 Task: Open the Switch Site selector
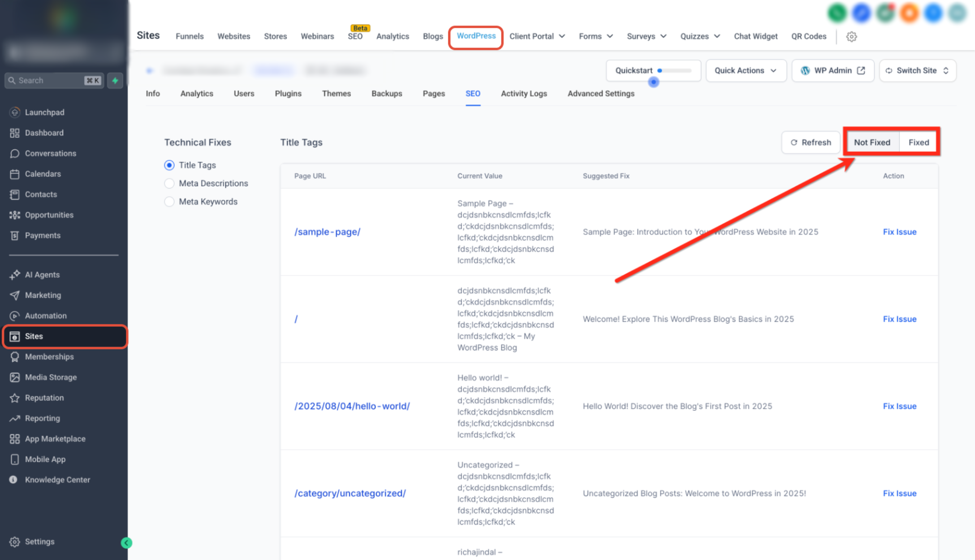coord(918,70)
